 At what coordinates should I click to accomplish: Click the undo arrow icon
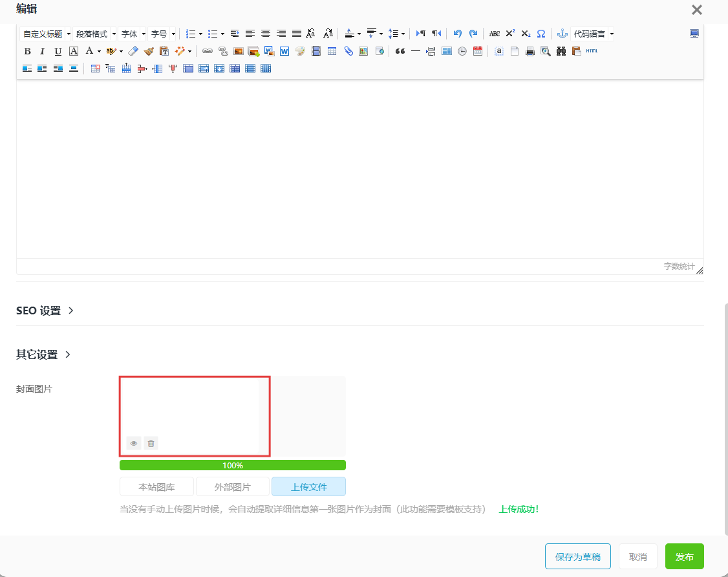click(458, 34)
